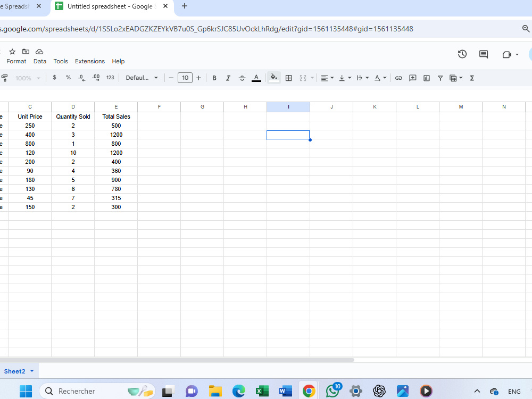Open the fill color picker
This screenshot has width=532, height=399.
click(274, 78)
